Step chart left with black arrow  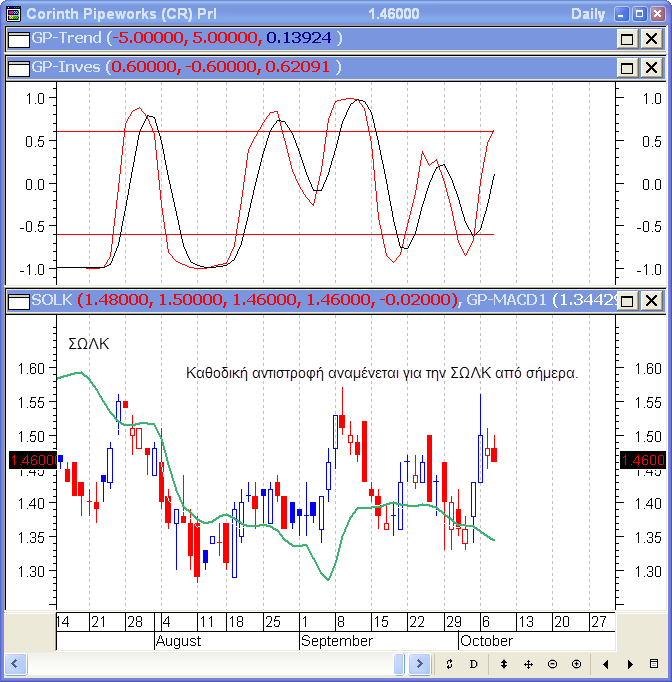606,664
